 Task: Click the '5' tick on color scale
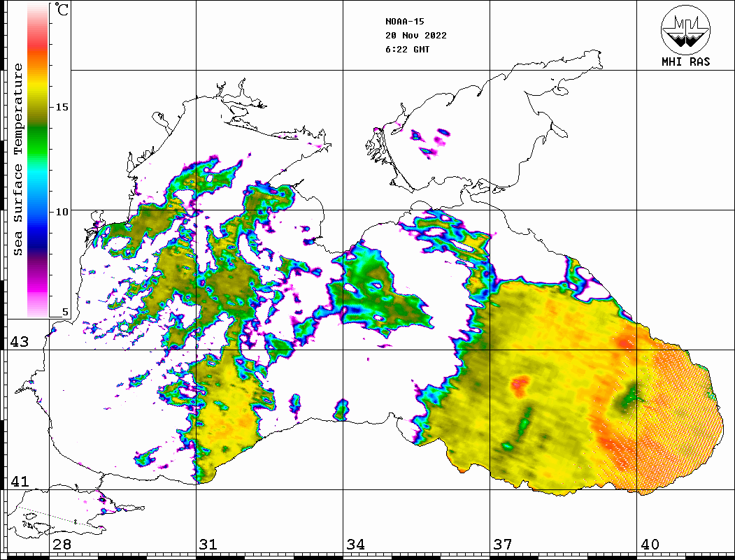click(x=65, y=312)
